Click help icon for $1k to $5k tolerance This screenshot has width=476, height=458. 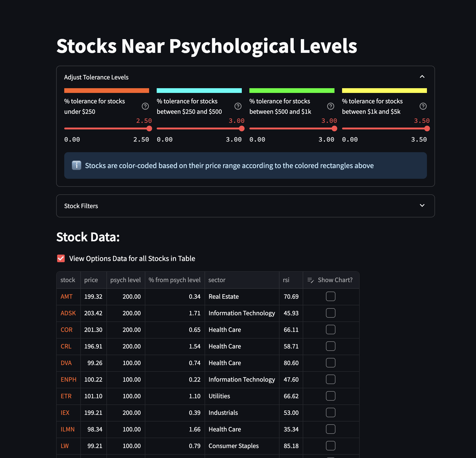[x=423, y=106]
